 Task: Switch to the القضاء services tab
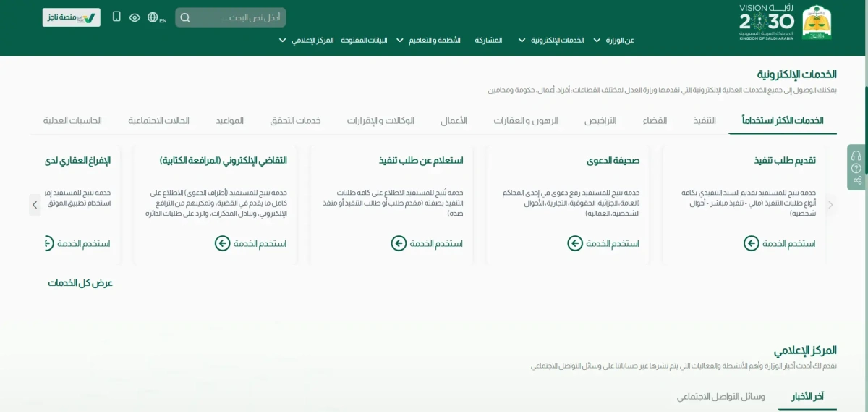(x=655, y=121)
